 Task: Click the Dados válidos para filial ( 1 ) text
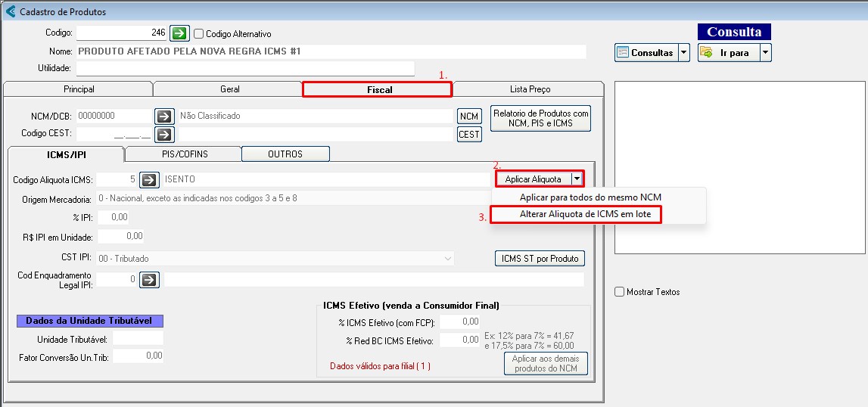point(380,366)
